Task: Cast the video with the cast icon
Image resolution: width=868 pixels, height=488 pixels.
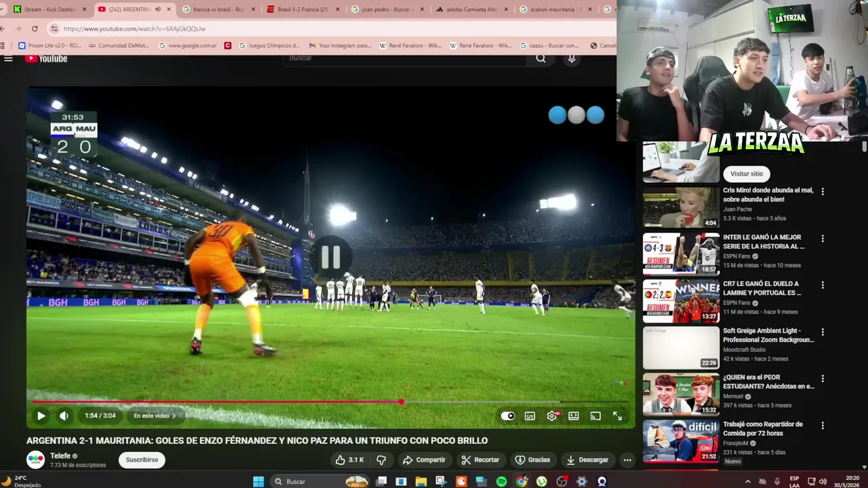Action: 595,415
